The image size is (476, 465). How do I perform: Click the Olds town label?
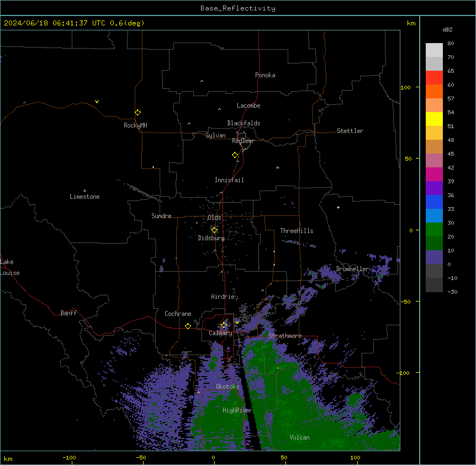pyautogui.click(x=214, y=218)
